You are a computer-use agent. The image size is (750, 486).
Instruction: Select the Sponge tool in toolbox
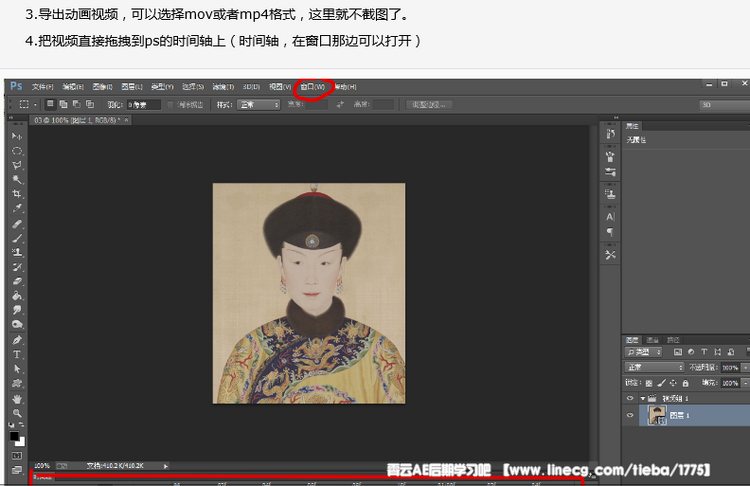[x=17, y=324]
